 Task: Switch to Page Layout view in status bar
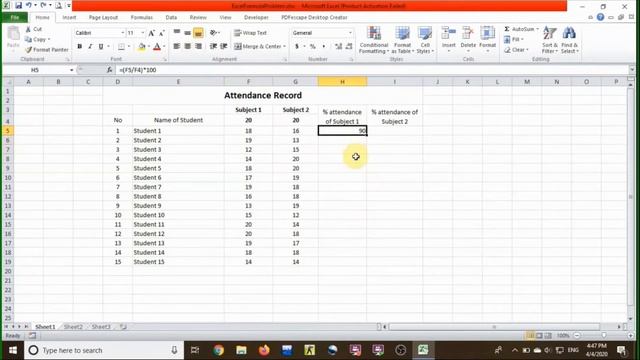coord(539,336)
